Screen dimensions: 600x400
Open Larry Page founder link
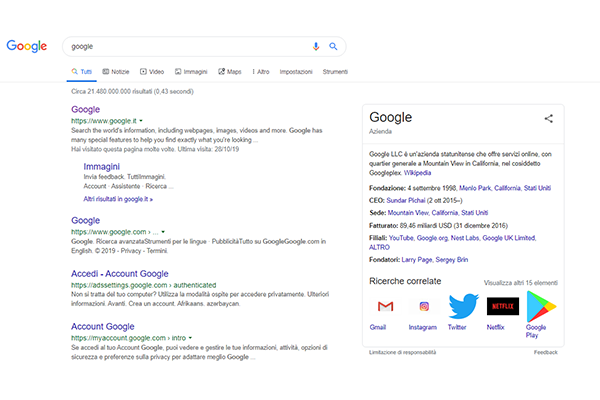coord(417,260)
